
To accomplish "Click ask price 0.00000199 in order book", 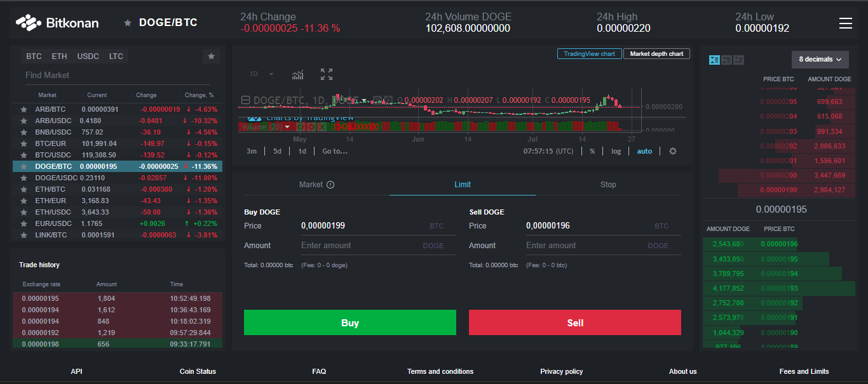I will click(x=778, y=190).
